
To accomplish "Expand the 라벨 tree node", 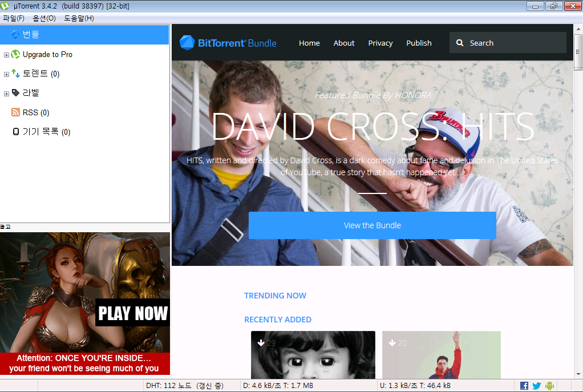I will click(6, 94).
